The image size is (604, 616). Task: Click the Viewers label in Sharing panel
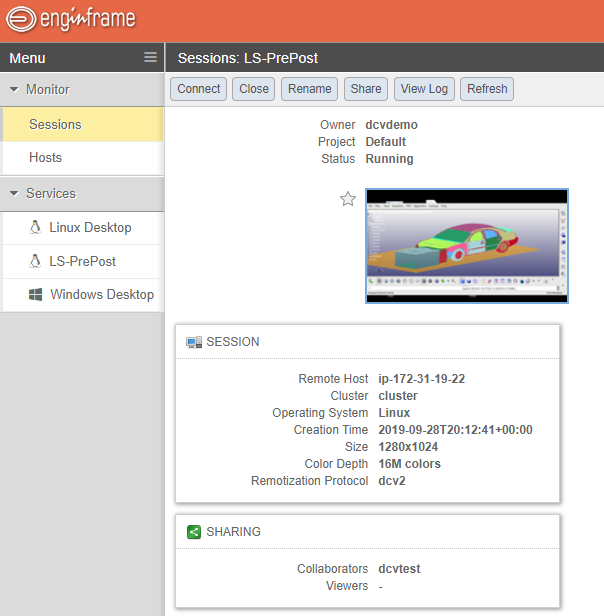[347, 586]
